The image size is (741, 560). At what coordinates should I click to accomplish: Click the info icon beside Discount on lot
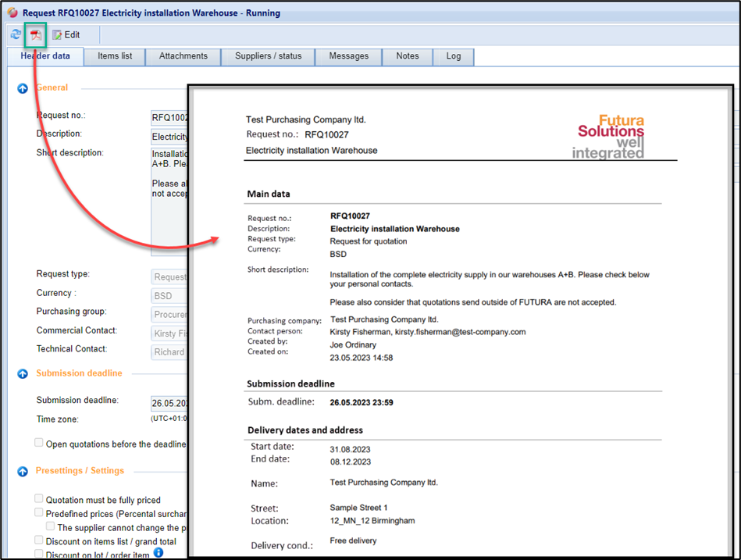point(159,553)
